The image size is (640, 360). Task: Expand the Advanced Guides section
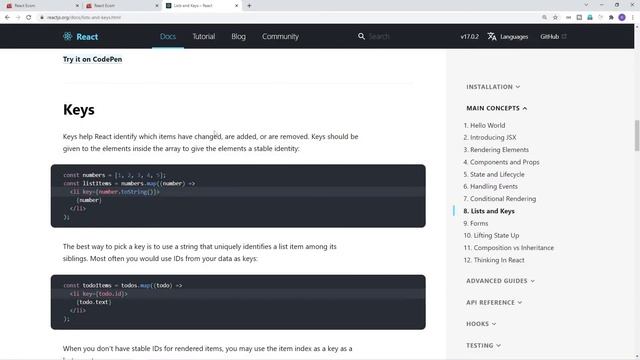coord(500,281)
